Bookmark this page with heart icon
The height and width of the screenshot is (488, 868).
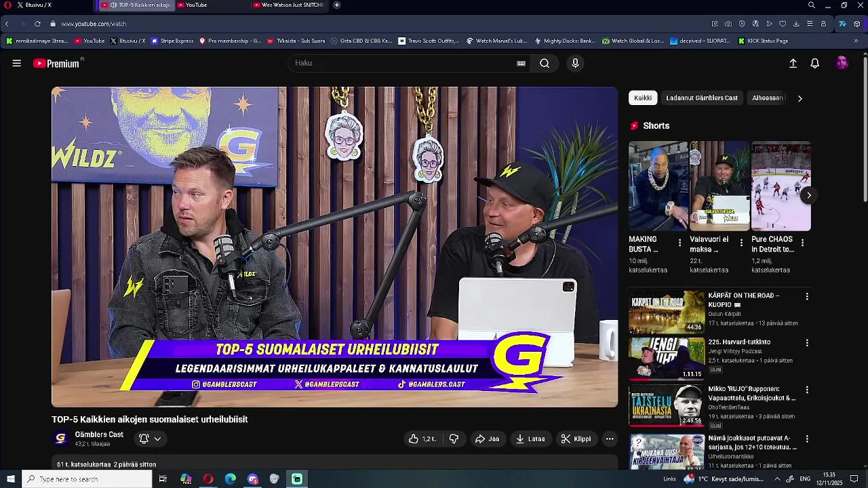pos(783,24)
